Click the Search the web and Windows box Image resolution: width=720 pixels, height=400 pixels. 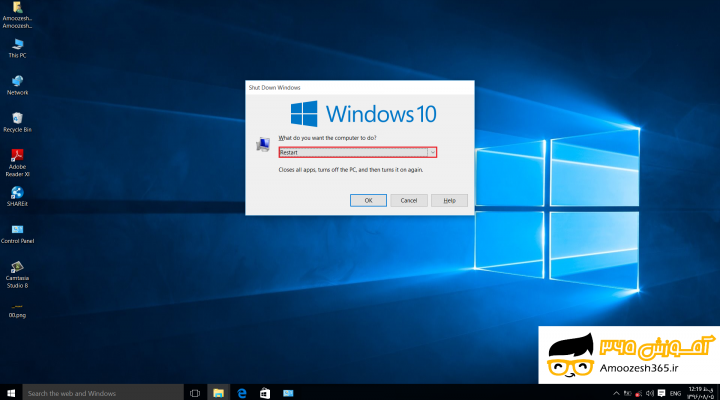click(103, 393)
